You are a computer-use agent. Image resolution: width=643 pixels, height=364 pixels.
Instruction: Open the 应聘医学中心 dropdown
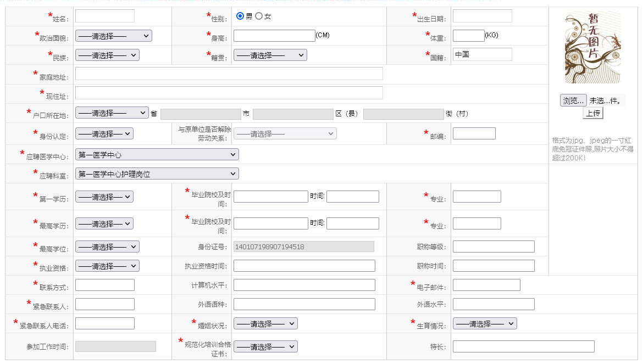pyautogui.click(x=157, y=155)
